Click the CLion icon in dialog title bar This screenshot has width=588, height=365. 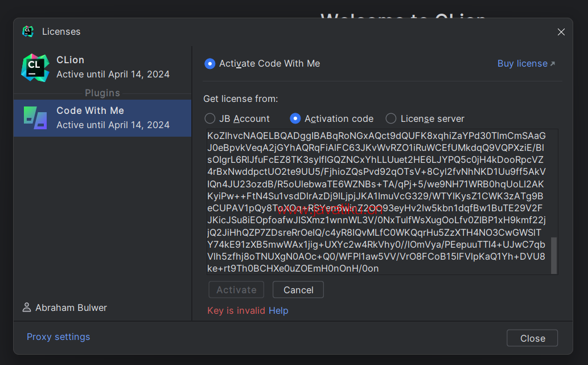pos(28,31)
